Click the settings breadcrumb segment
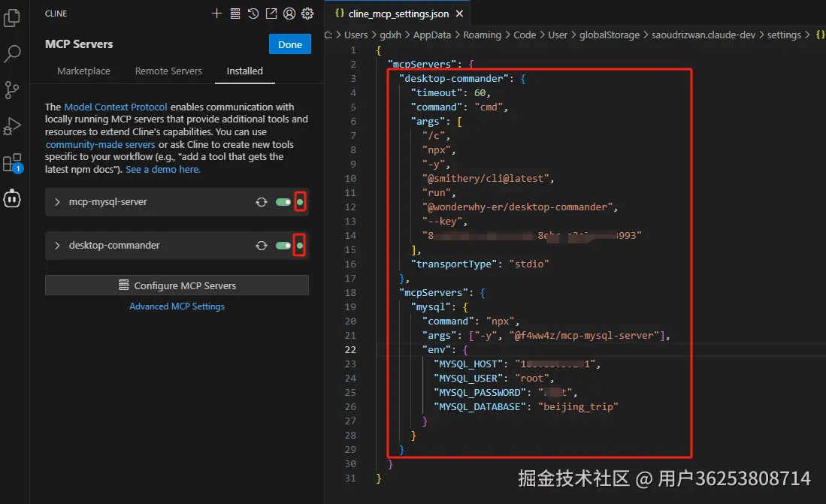826x504 pixels. [784, 35]
